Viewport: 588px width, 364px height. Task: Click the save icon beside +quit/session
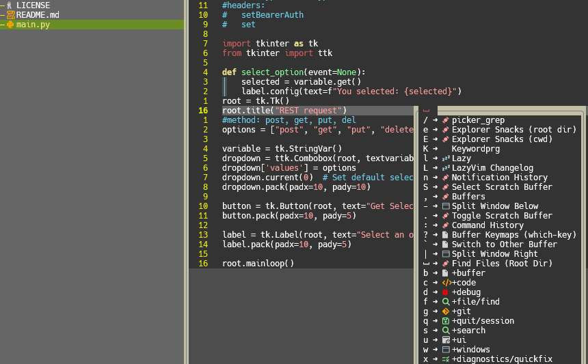pyautogui.click(x=446, y=321)
